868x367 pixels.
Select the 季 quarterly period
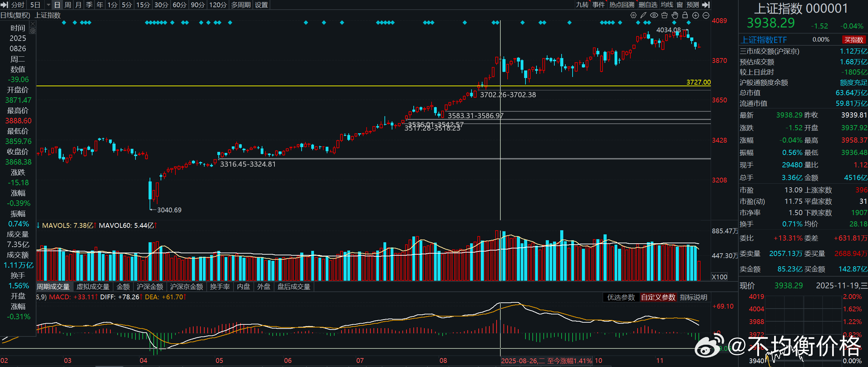click(89, 5)
